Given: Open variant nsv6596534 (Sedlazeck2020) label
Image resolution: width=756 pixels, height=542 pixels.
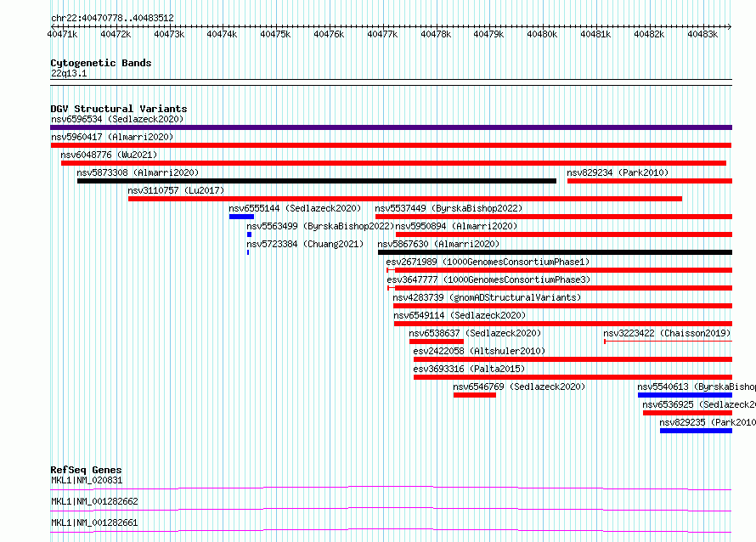Looking at the screenshot, I should click(x=117, y=119).
